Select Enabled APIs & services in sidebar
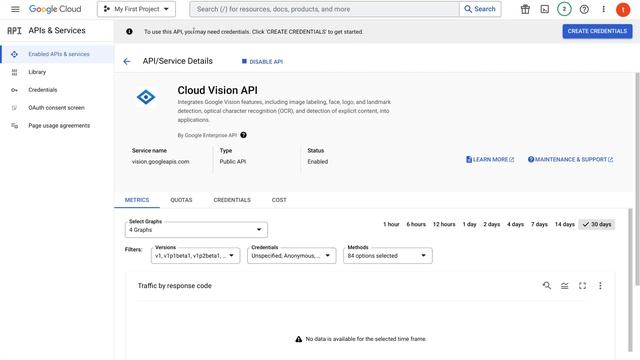 tap(57, 54)
